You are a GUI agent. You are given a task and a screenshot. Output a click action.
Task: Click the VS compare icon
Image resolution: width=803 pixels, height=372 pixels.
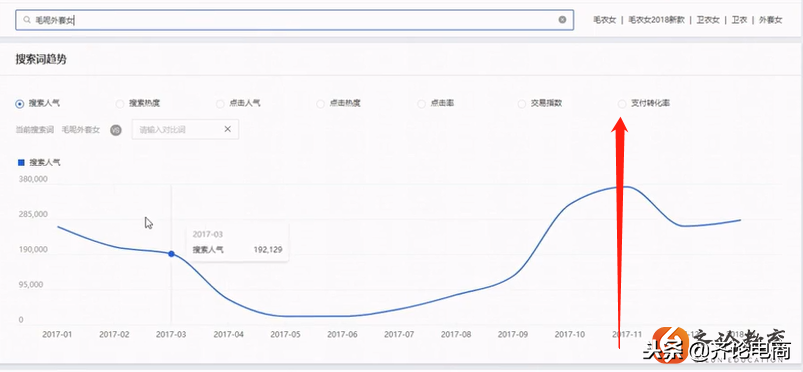tap(116, 130)
